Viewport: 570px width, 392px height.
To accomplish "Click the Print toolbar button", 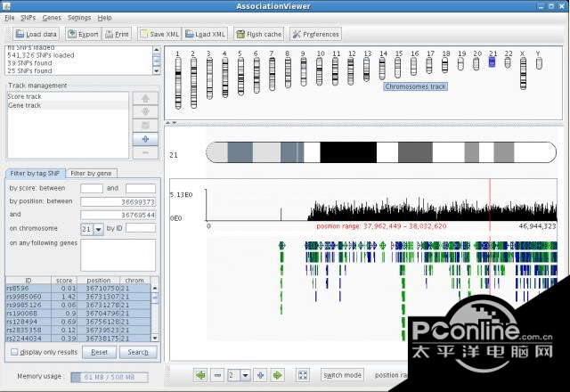I will (117, 34).
